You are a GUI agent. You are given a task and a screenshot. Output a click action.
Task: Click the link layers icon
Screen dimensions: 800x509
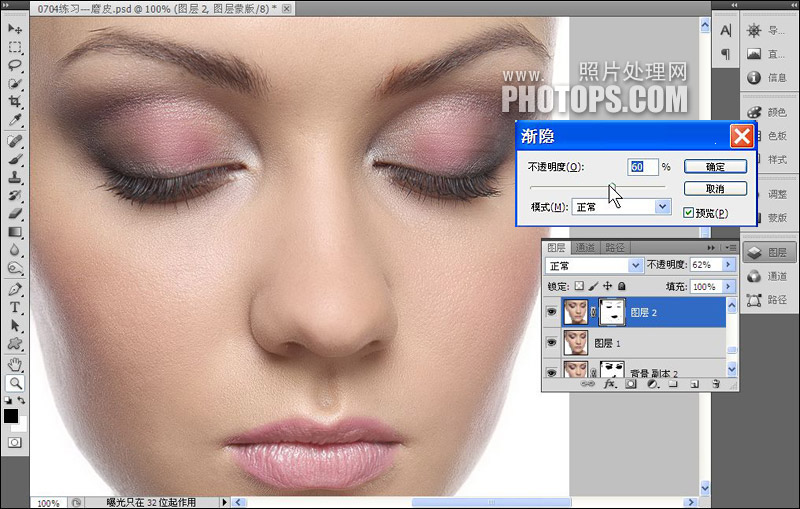tap(588, 384)
